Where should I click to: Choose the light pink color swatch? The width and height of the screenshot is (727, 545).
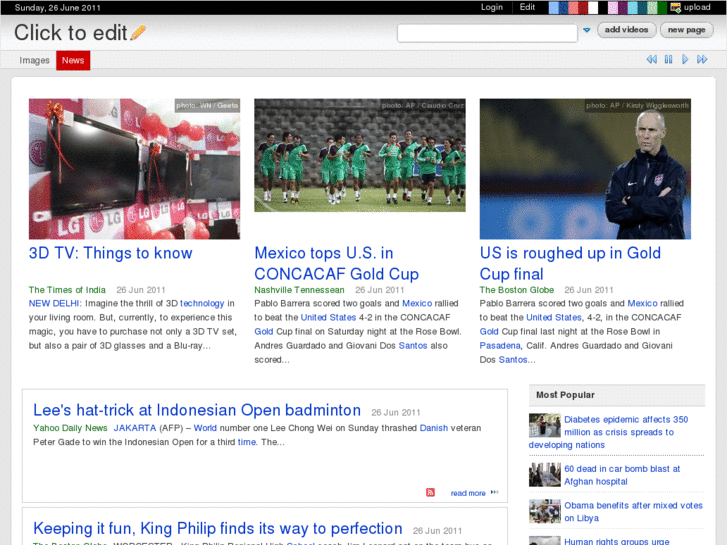pyautogui.click(x=612, y=7)
